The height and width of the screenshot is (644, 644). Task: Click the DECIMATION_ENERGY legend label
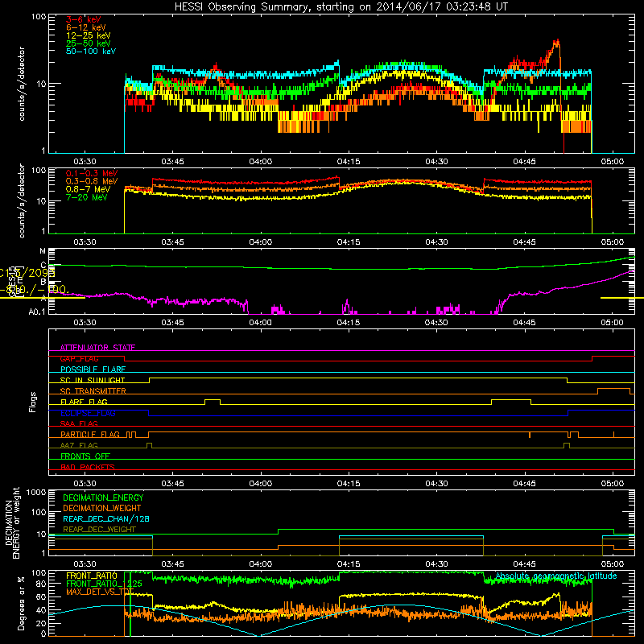point(103,497)
